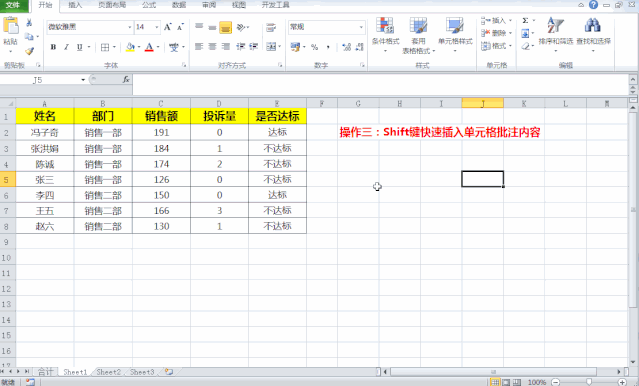Toggle the highlighted Middle Align button
Viewport: 639px width, 386px height.
[225, 27]
